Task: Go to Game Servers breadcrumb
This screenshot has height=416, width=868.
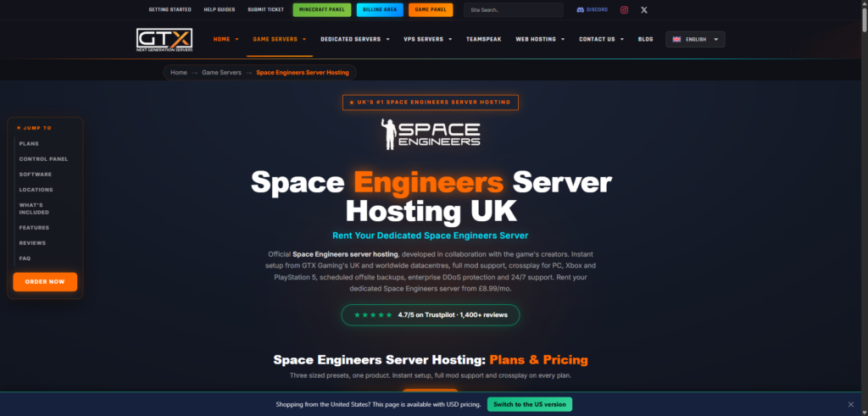Action: 221,73
